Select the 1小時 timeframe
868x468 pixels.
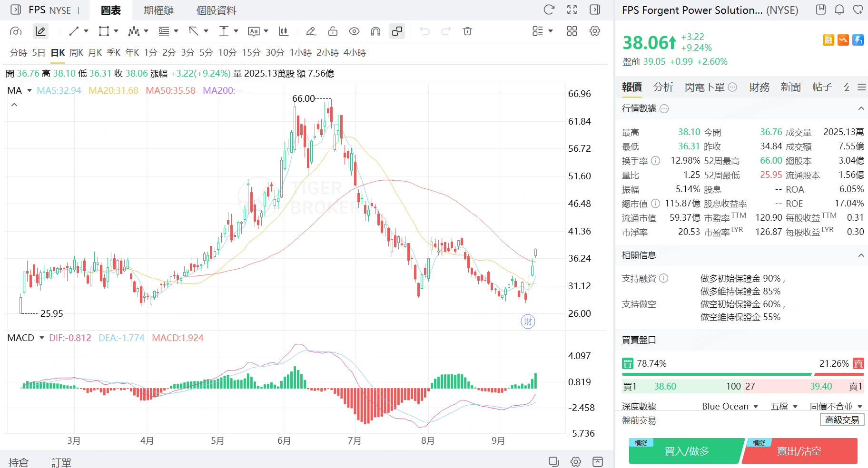click(301, 53)
